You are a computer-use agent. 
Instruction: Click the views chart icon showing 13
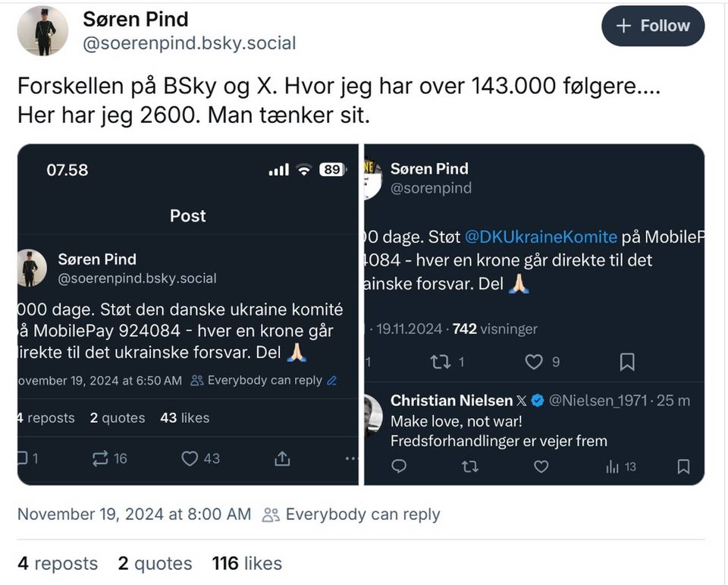pyautogui.click(x=613, y=467)
